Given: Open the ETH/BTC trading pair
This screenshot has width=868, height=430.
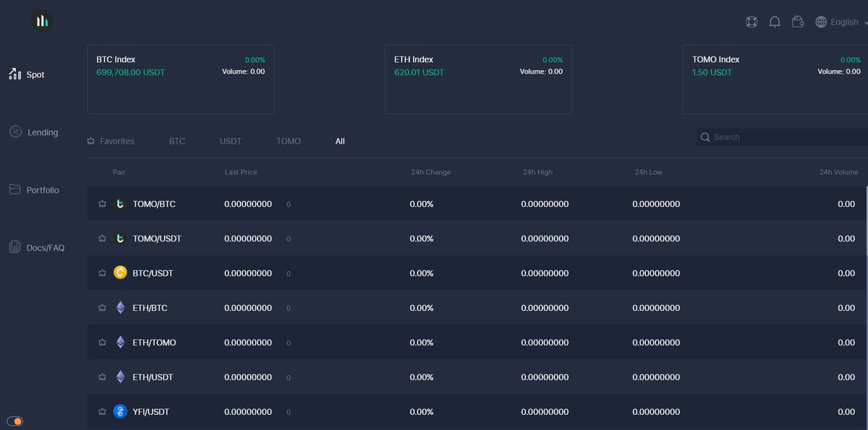Looking at the screenshot, I should click(150, 308).
